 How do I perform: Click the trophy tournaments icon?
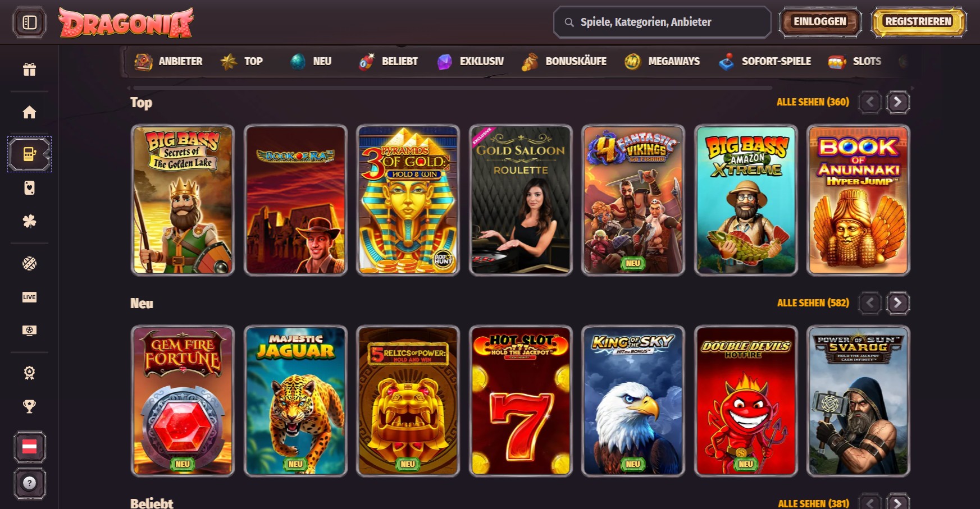pos(29,406)
